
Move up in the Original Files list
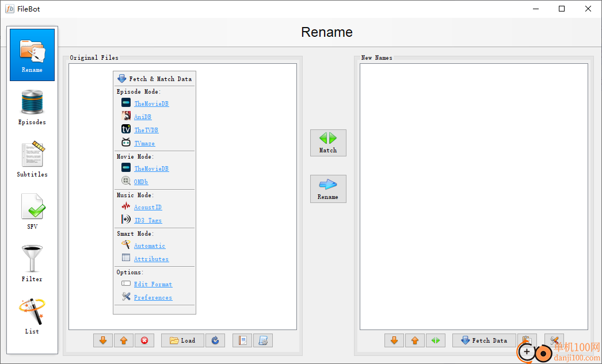124,340
